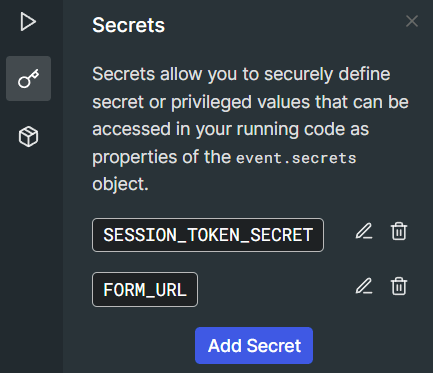Edit the SESSION_TOKEN_SECRET secret with pencil icon
The height and width of the screenshot is (373, 433).
pos(364,231)
